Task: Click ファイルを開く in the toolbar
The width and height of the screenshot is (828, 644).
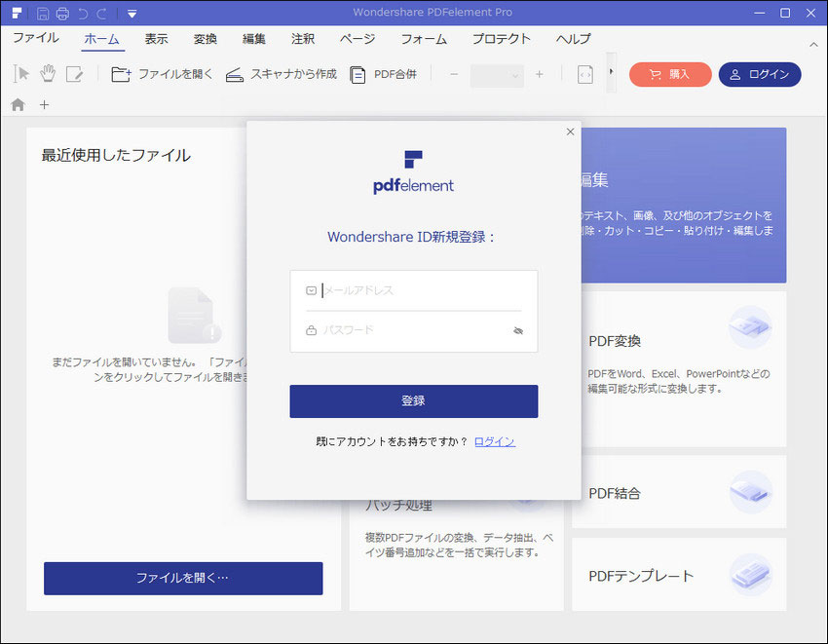Action: tap(162, 74)
